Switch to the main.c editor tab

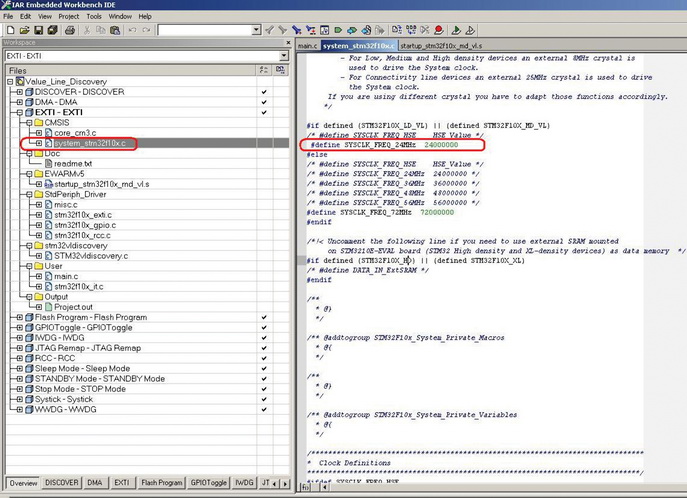click(308, 46)
